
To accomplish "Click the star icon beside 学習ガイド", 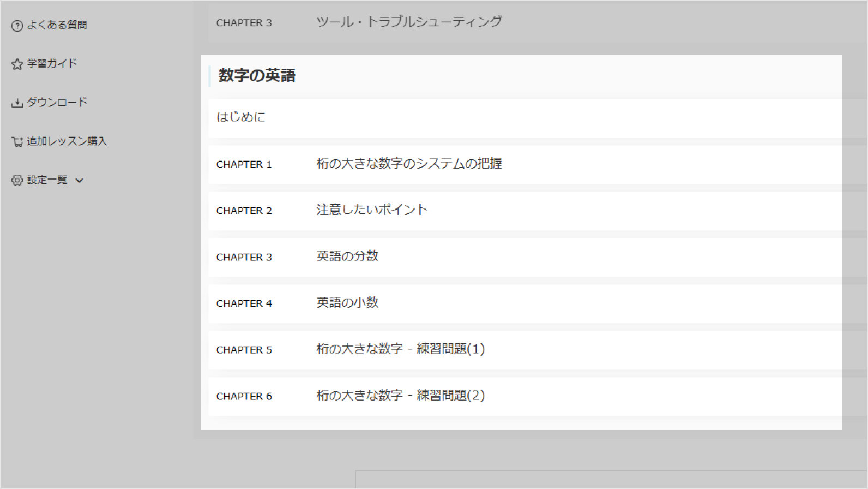I will pos(17,64).
